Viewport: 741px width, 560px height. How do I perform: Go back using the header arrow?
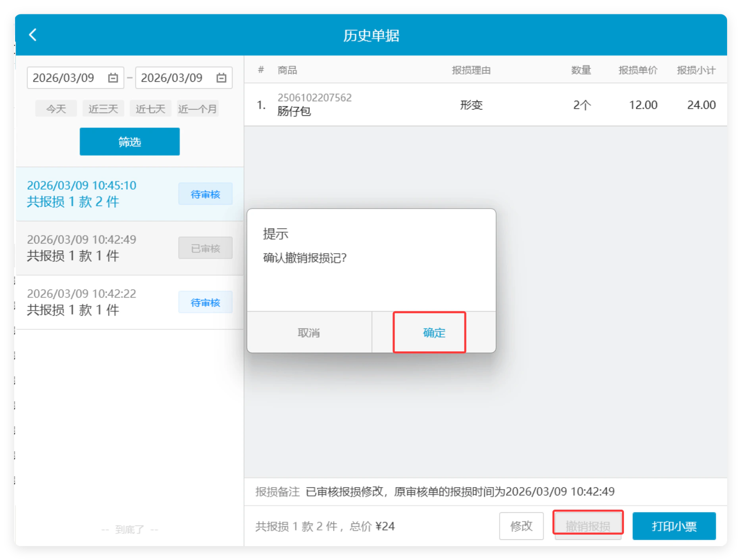(x=33, y=35)
